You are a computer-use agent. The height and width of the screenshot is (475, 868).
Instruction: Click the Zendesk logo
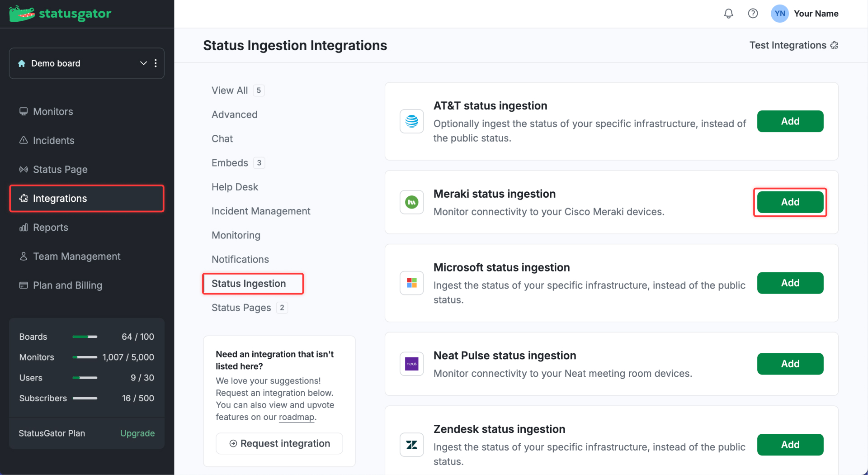(x=411, y=445)
